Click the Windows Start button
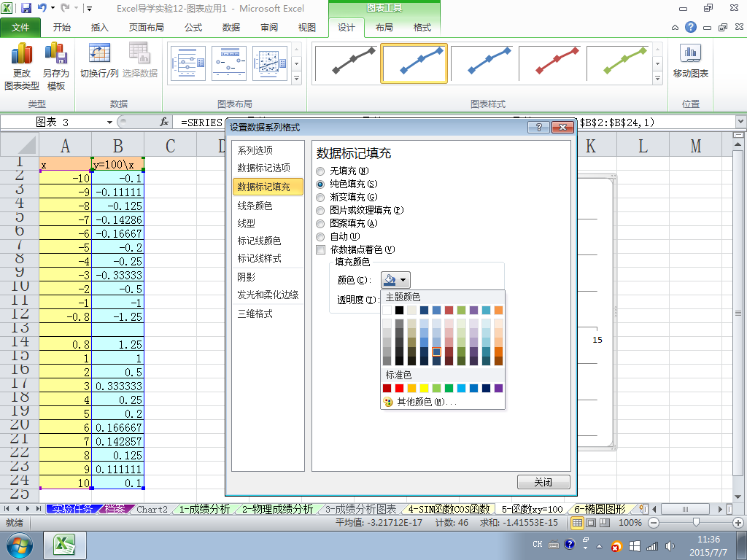The width and height of the screenshot is (747, 560). pyautogui.click(x=20, y=545)
